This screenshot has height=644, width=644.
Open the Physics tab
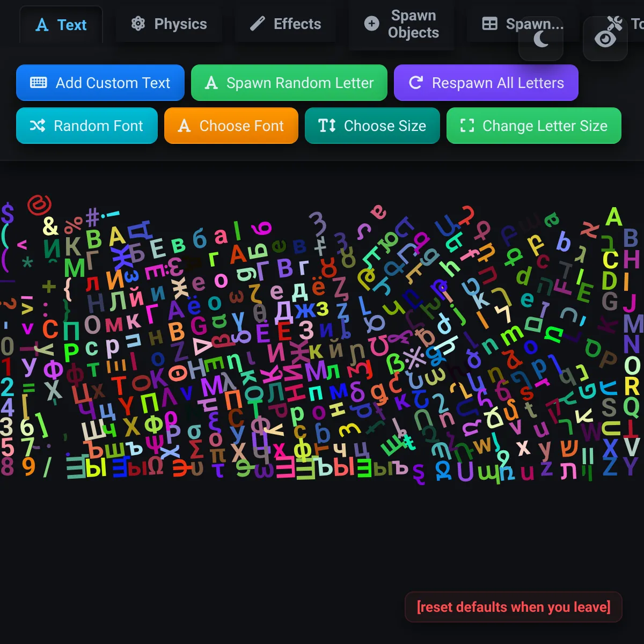click(x=169, y=24)
